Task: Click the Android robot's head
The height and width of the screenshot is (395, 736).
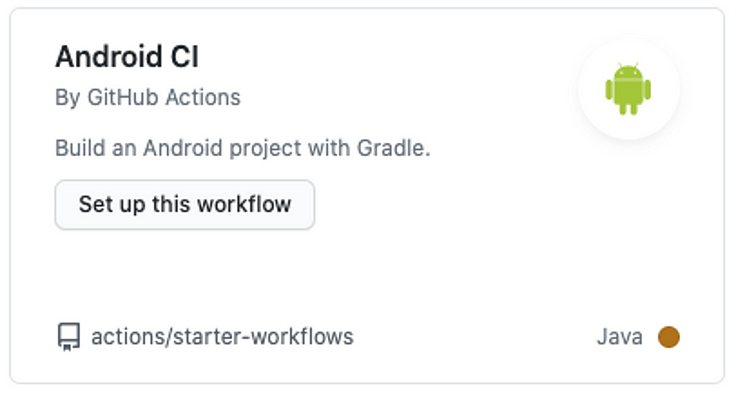Action: [x=628, y=71]
